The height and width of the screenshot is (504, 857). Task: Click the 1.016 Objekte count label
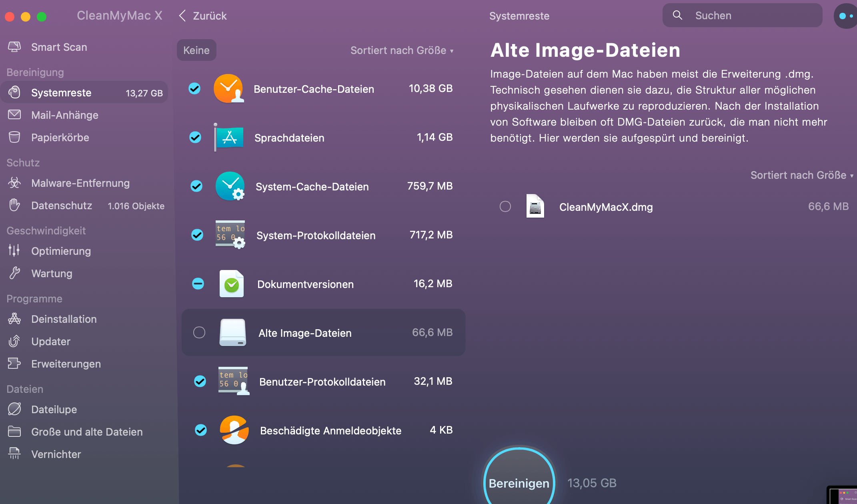tap(136, 206)
